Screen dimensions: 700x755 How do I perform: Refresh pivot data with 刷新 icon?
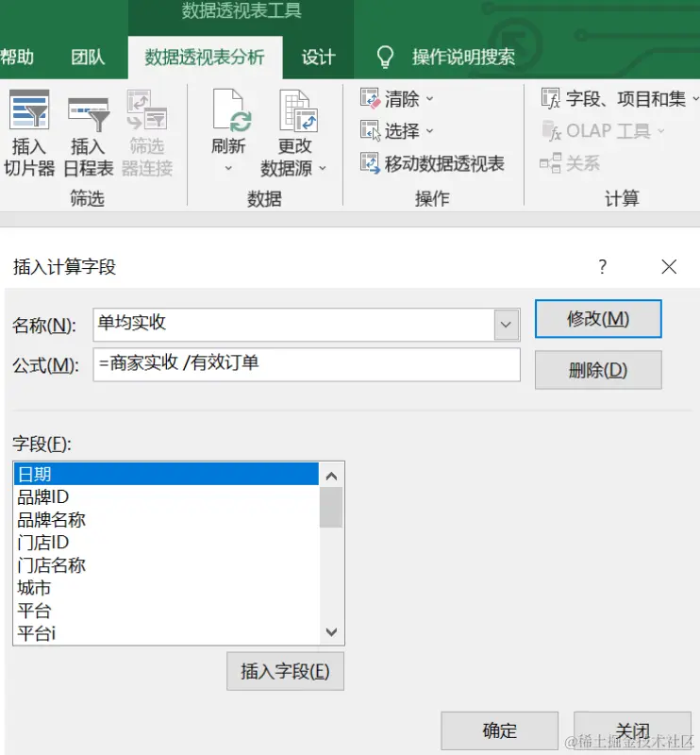point(232,110)
